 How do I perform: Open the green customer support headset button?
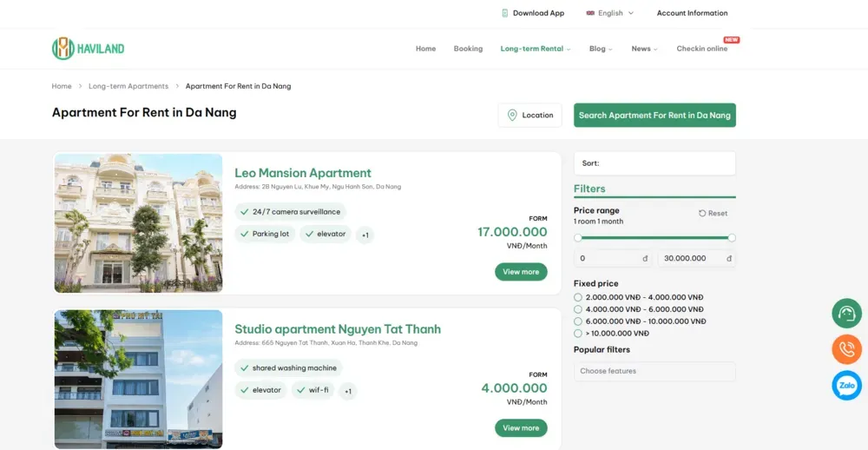[846, 313]
